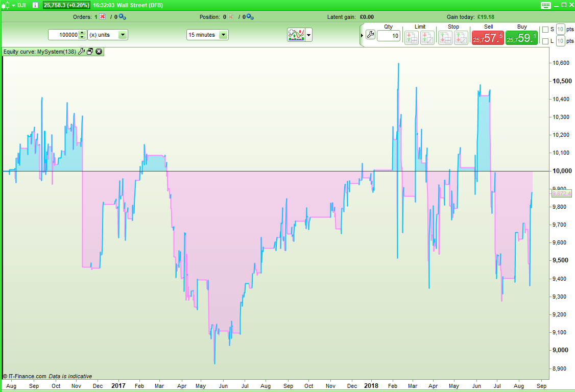The width and height of the screenshot is (575, 392).
Task: Open the Equity curve wrench settings
Action: (81, 52)
